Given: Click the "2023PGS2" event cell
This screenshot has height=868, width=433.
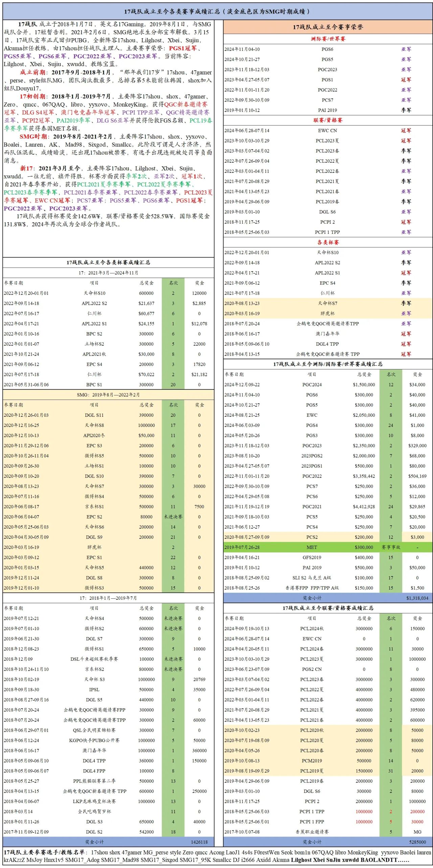Looking at the screenshot, I should pos(312,456).
